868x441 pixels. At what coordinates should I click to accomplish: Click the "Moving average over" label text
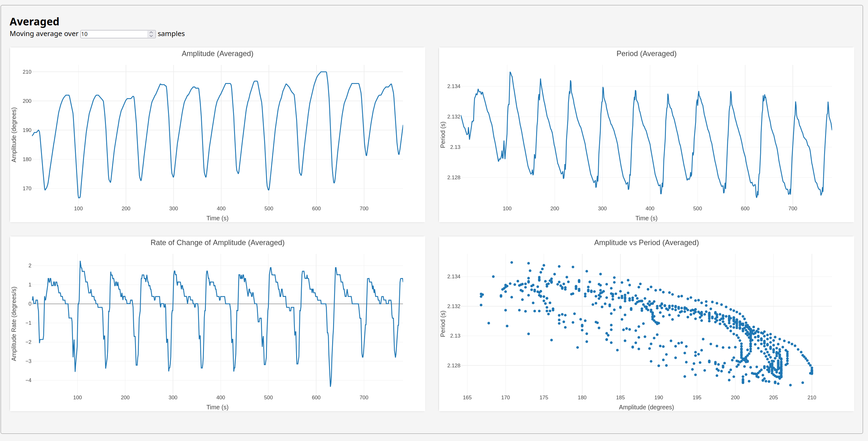[x=44, y=34]
